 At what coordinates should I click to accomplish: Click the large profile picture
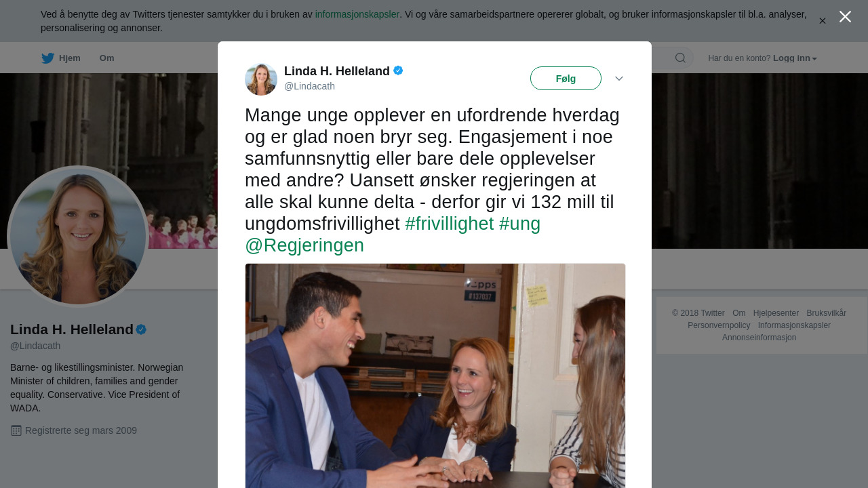78,237
